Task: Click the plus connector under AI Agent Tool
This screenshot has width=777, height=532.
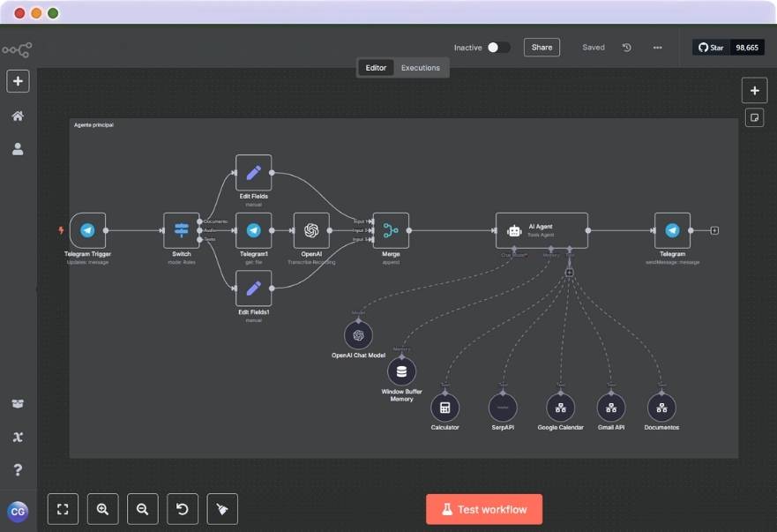Action: pos(570,273)
